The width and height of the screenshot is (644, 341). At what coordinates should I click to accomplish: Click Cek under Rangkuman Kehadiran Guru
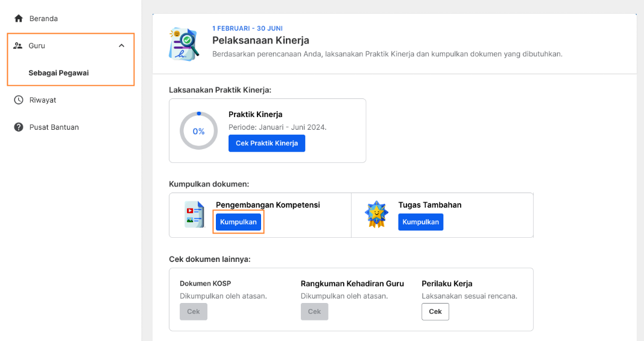(314, 311)
